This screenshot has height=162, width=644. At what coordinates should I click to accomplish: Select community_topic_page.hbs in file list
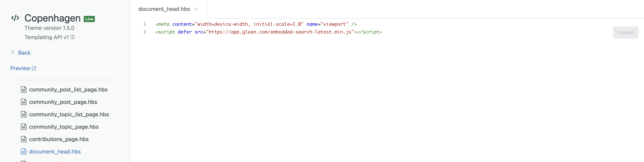[64, 127]
